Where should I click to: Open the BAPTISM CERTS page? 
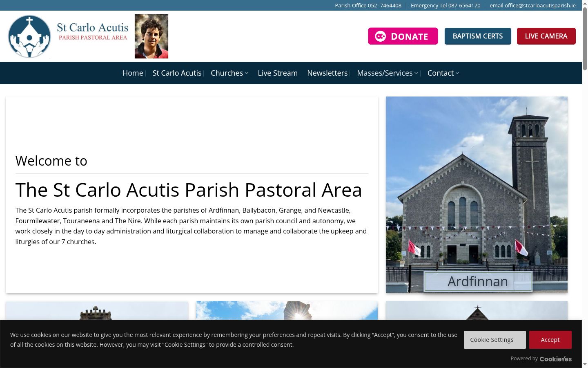pos(478,36)
